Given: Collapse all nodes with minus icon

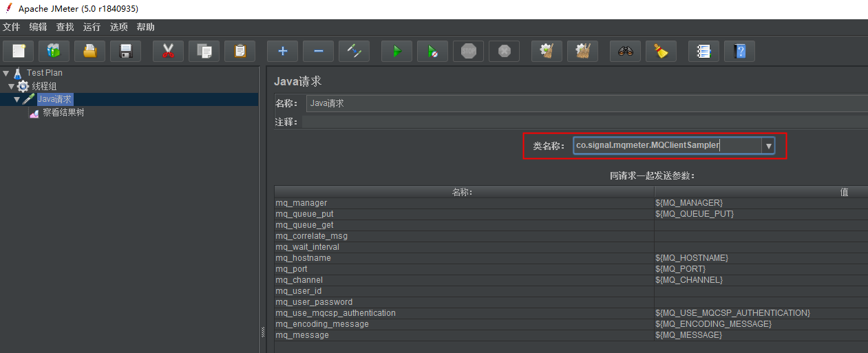Looking at the screenshot, I should click(318, 51).
